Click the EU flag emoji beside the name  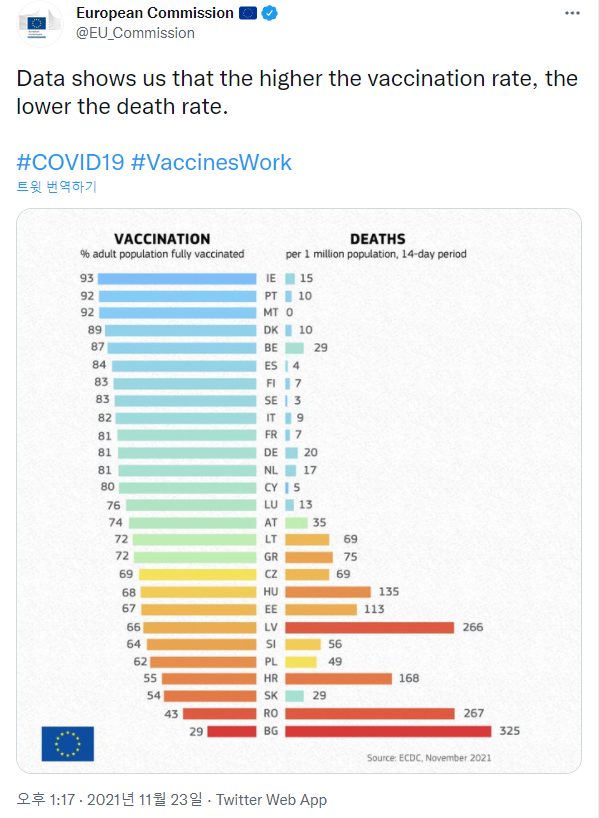pyautogui.click(x=248, y=13)
